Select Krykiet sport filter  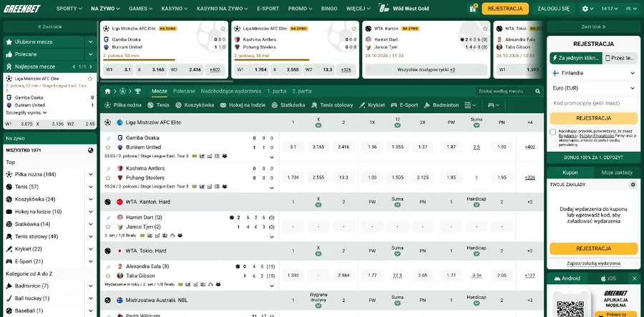click(371, 105)
